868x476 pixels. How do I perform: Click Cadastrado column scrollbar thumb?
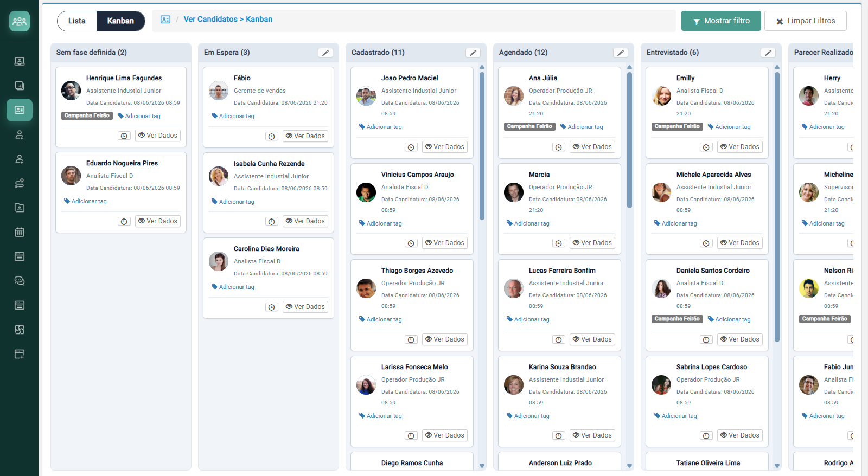[x=482, y=146]
